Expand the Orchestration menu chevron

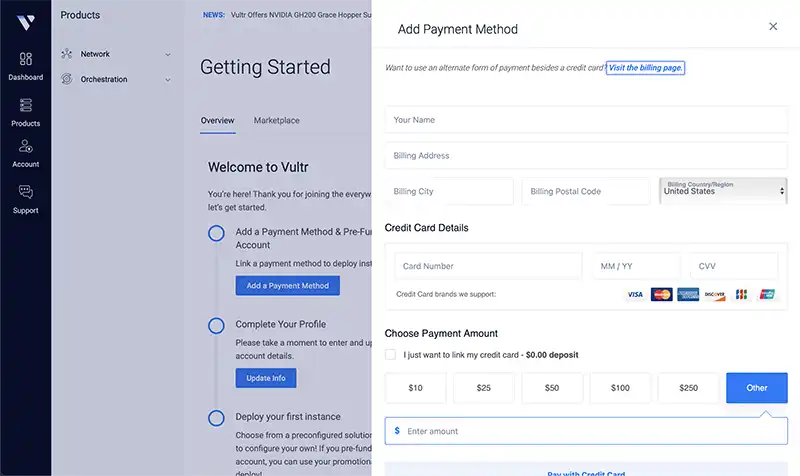(x=168, y=80)
